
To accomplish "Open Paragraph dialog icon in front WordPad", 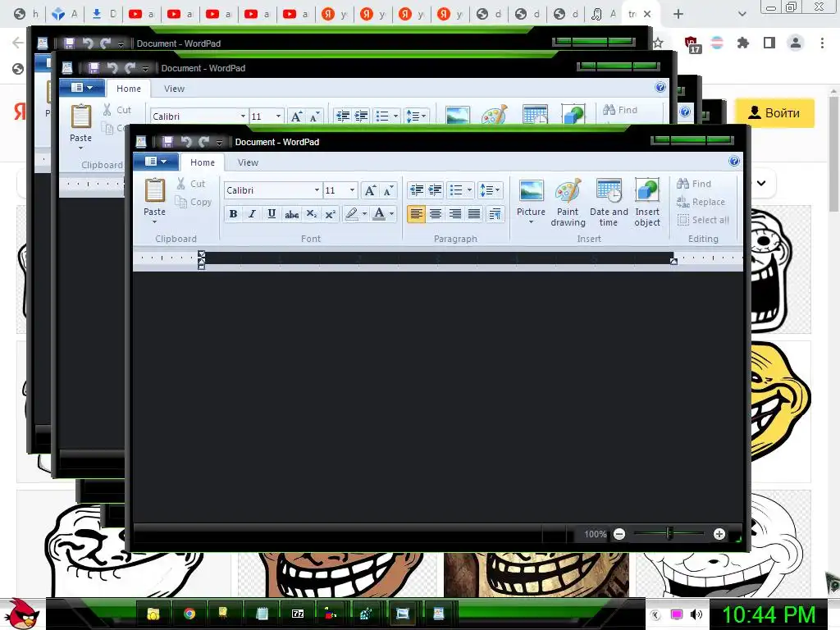I will 495,214.
